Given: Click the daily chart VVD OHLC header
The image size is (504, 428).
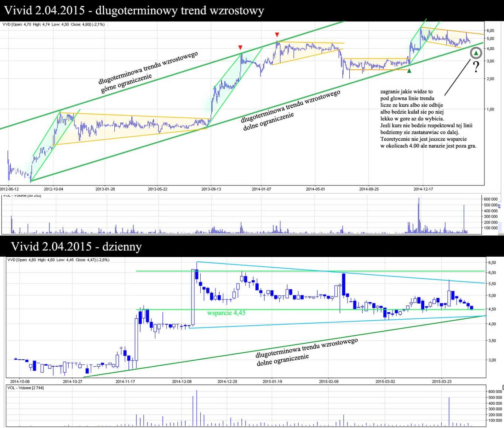Looking at the screenshot, I should click(x=58, y=260).
